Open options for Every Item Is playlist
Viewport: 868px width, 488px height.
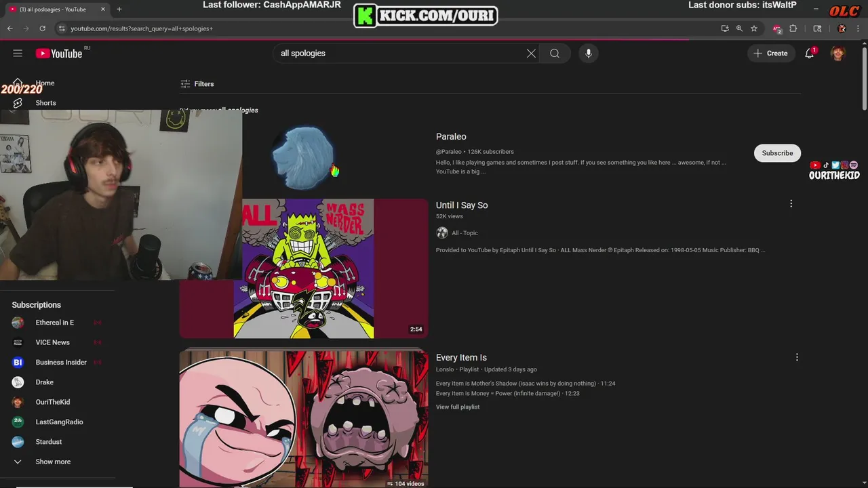point(797,357)
